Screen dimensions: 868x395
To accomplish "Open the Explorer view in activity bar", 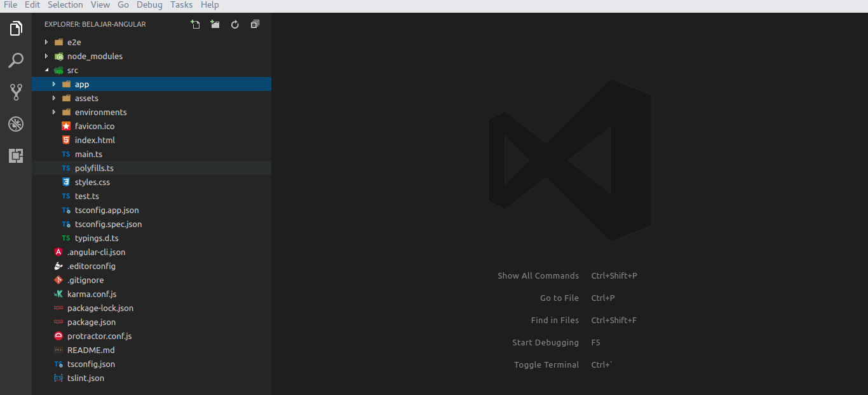I will click(16, 29).
